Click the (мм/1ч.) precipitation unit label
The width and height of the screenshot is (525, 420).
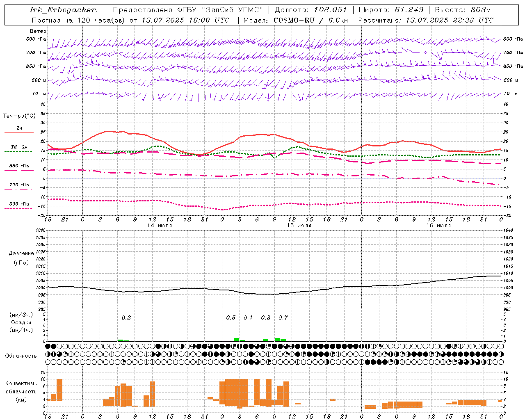point(21,330)
